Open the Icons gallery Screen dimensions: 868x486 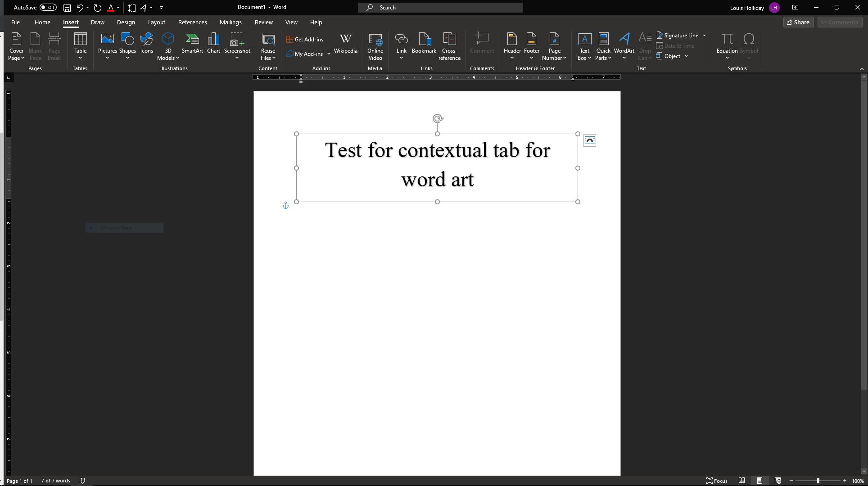[146, 44]
